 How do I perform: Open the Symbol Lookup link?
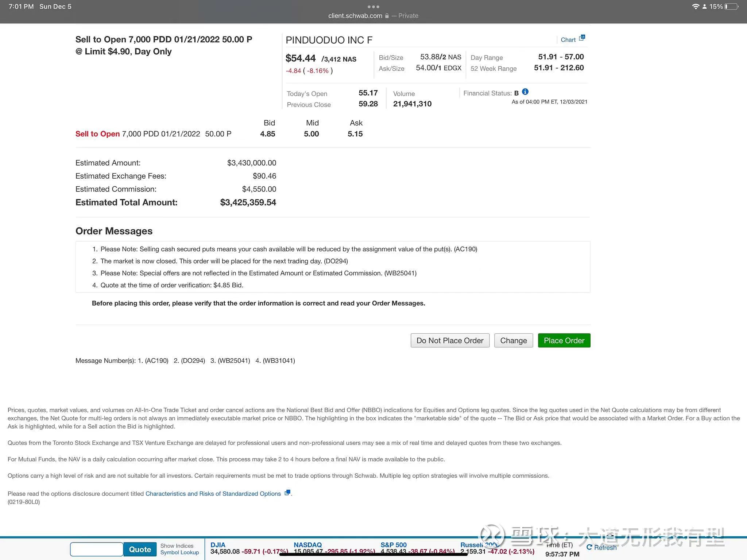tap(179, 552)
